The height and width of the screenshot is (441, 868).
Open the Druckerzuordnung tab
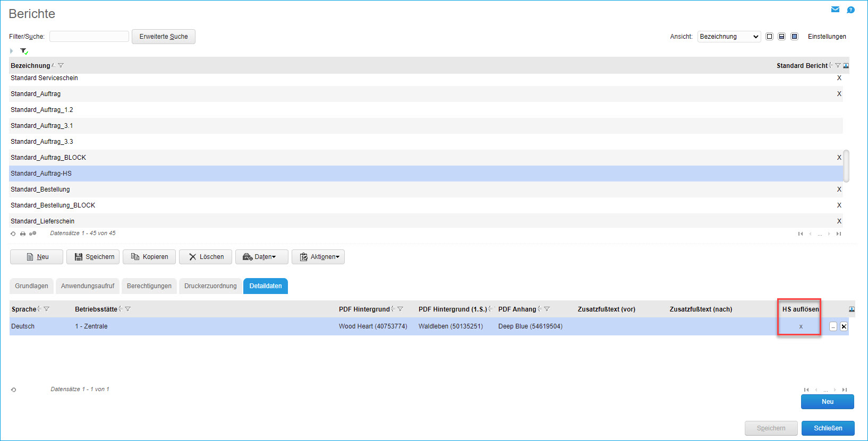[x=210, y=286]
